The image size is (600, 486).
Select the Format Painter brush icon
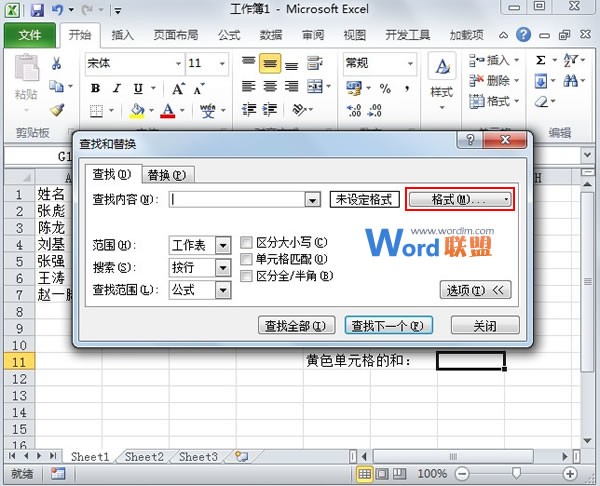coord(57,110)
